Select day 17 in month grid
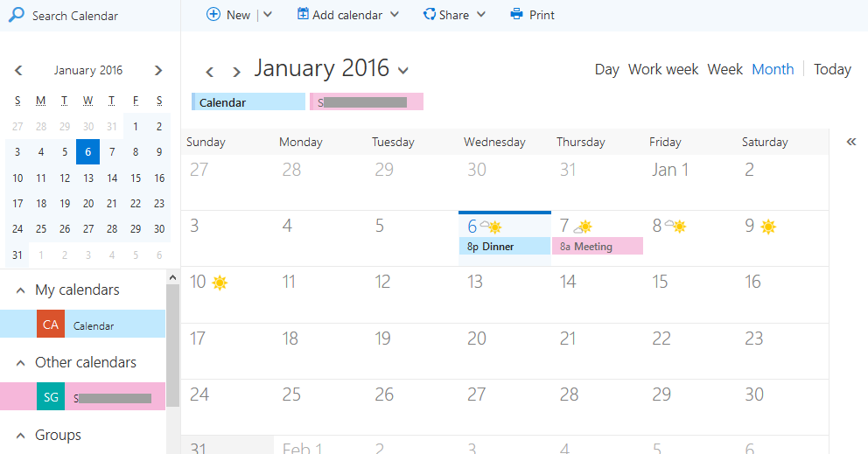The image size is (868, 454). coord(227,352)
